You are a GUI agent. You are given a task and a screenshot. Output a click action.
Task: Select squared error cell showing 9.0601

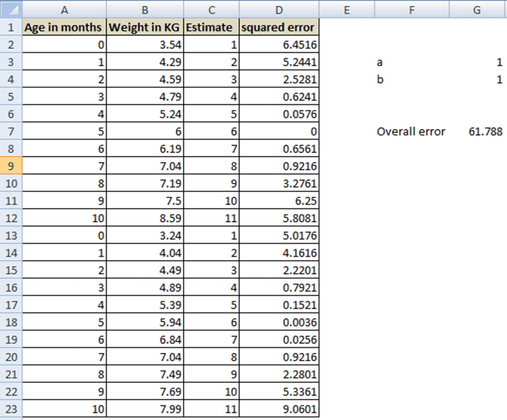[279, 409]
